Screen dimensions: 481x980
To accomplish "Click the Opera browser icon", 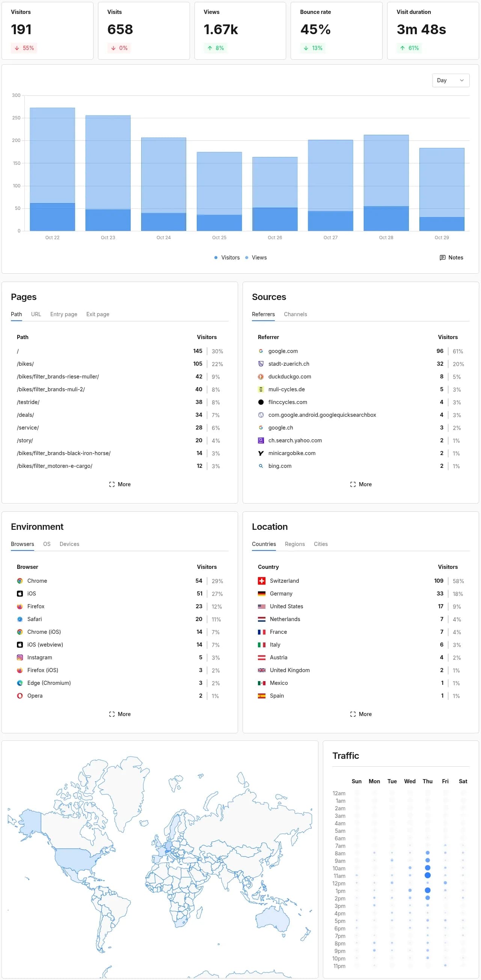I will pyautogui.click(x=20, y=695).
